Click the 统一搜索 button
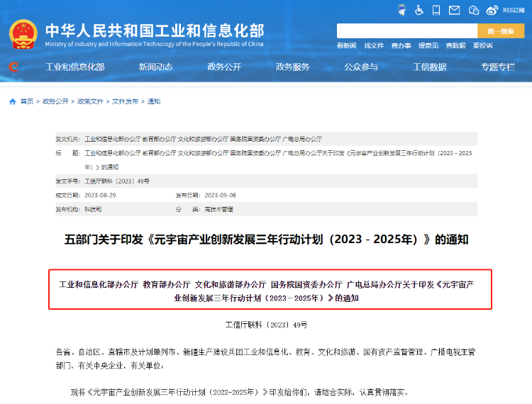The image size is (532, 404). coord(501,31)
